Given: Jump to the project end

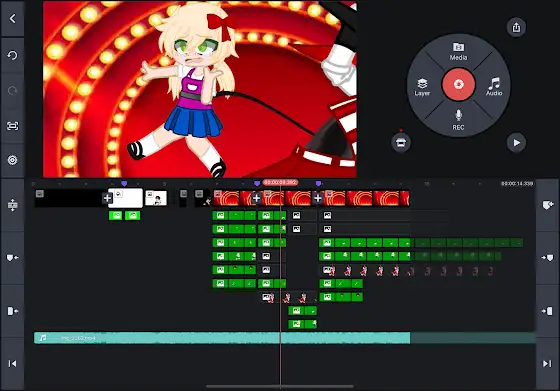Looking at the screenshot, I should [547, 364].
